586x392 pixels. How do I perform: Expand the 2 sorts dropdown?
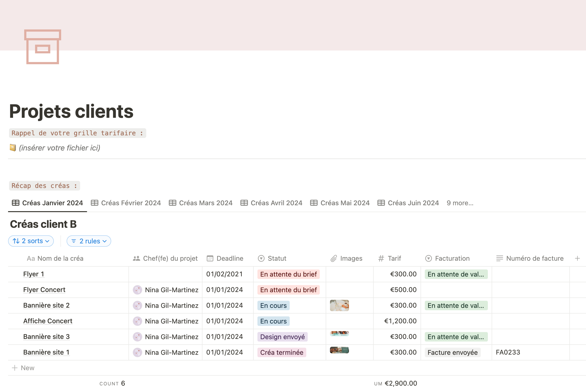click(x=31, y=241)
